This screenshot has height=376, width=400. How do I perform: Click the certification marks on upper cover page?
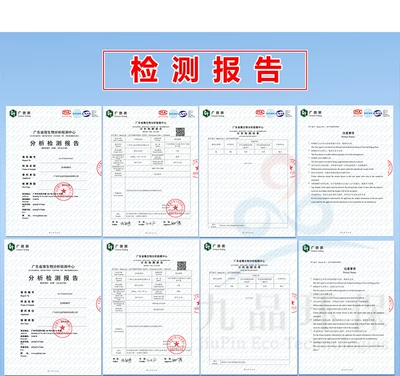point(80,113)
